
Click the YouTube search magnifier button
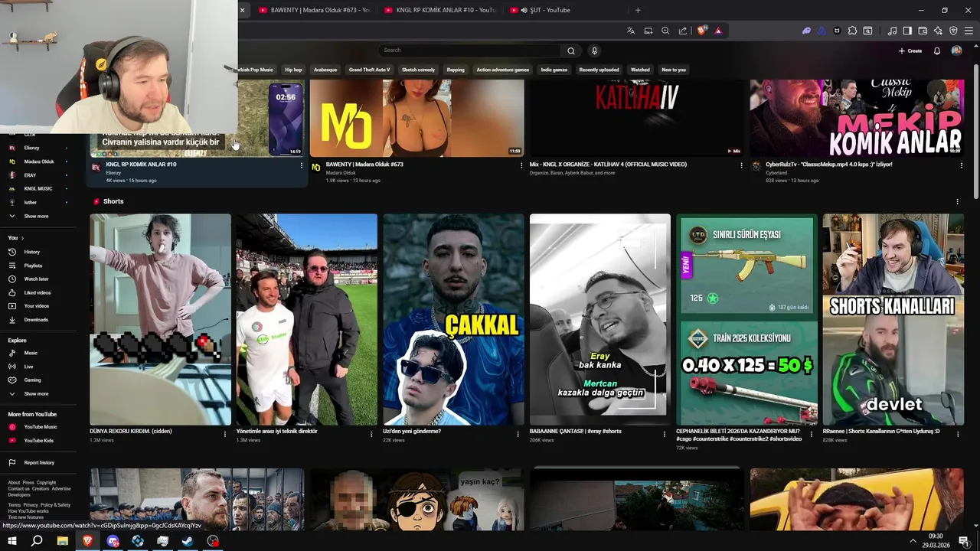pos(570,51)
